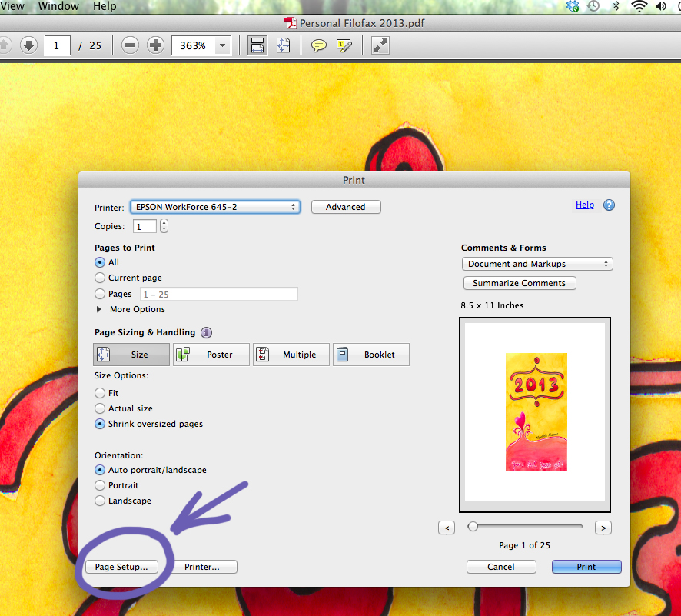Click the next page down arrow
Screen dimensions: 681x616
(x=28, y=45)
